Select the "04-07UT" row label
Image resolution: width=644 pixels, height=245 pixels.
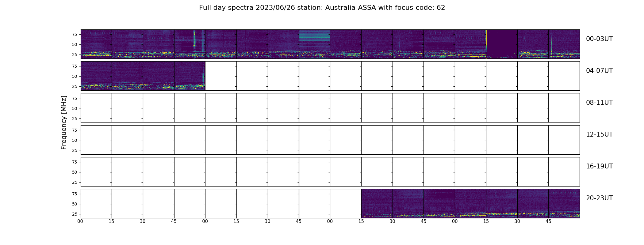pos(599,71)
